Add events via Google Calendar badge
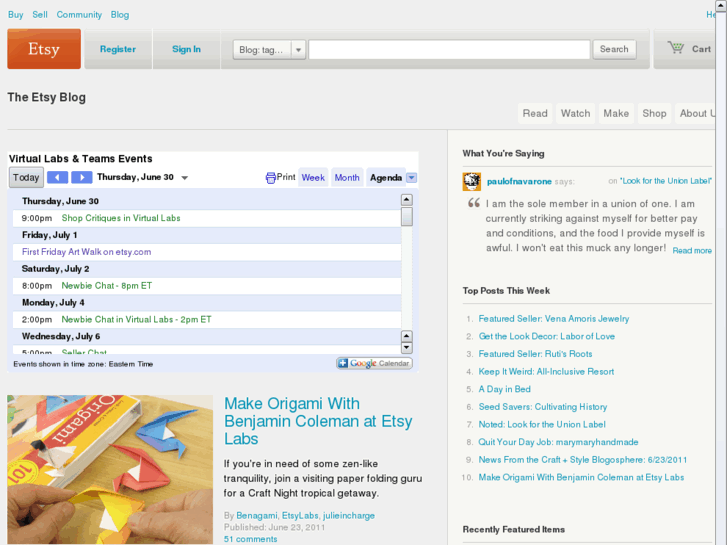Viewport: 727px width, 545px height. click(374, 363)
